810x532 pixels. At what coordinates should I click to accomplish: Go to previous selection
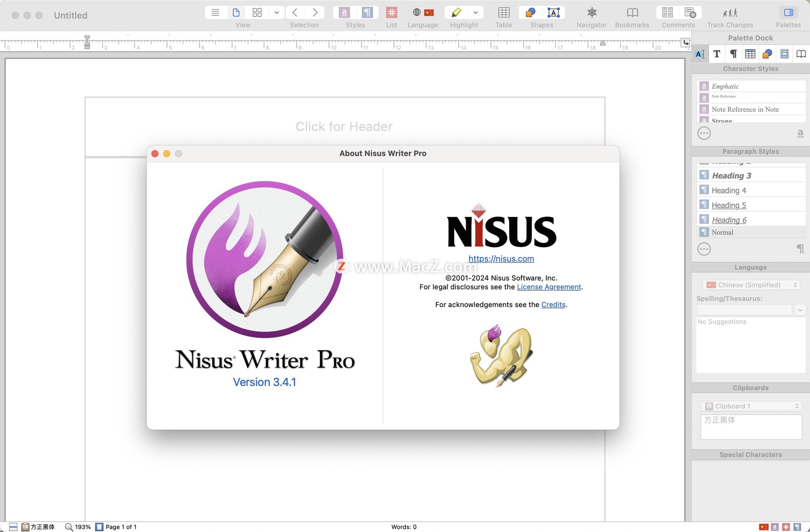pos(295,12)
